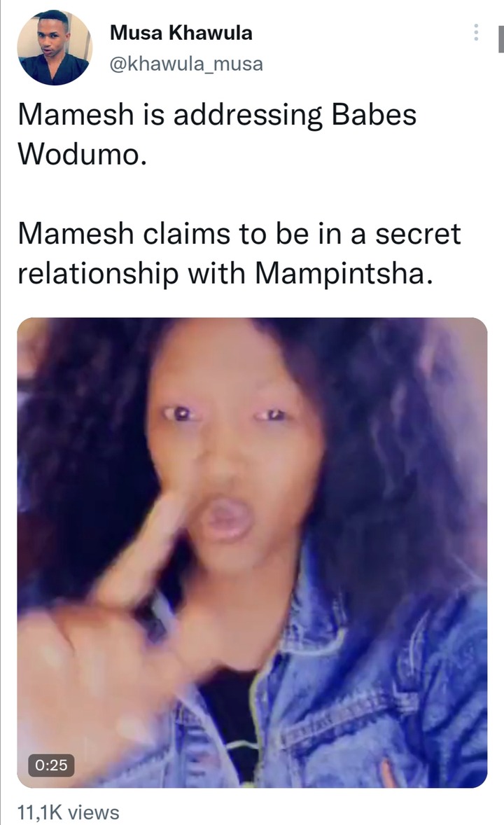
Task: Click 'Babes' in the tweet text
Action: (x=374, y=114)
